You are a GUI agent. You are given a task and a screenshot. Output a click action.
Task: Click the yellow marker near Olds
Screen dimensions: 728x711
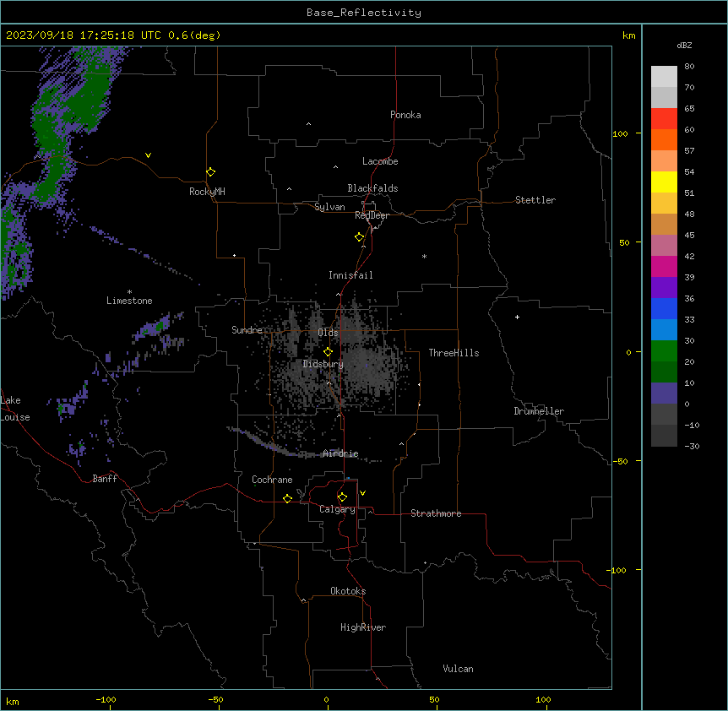328,352
